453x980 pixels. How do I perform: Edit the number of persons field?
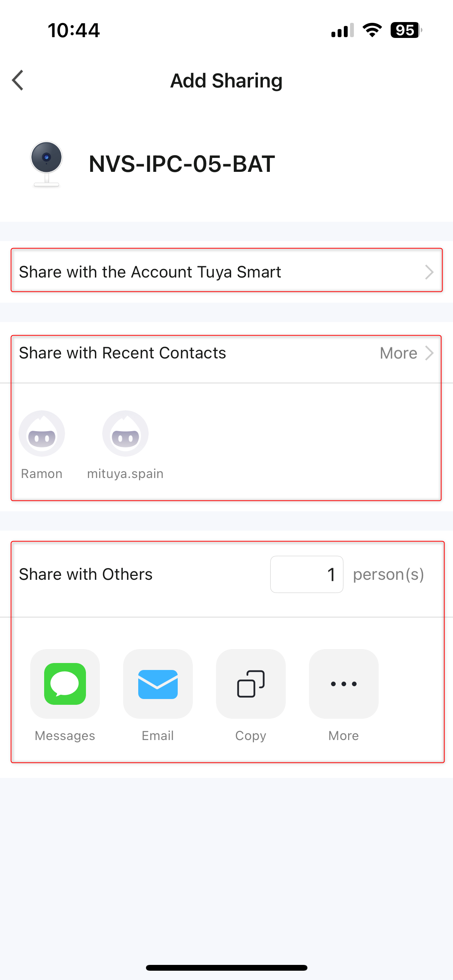[x=307, y=574]
